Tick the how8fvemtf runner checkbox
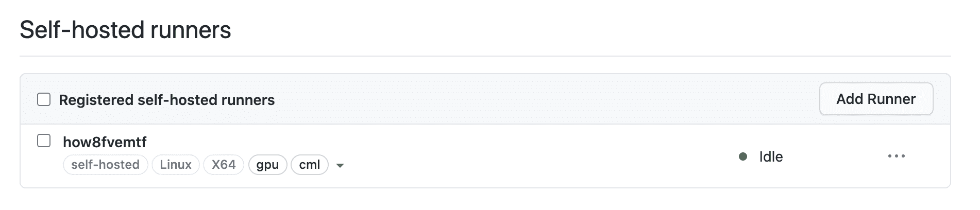The height and width of the screenshot is (210, 980). pos(44,141)
